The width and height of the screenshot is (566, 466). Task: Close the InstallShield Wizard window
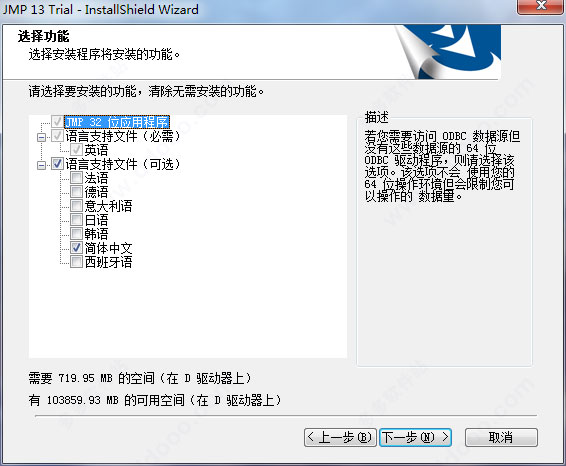[x=540, y=6]
